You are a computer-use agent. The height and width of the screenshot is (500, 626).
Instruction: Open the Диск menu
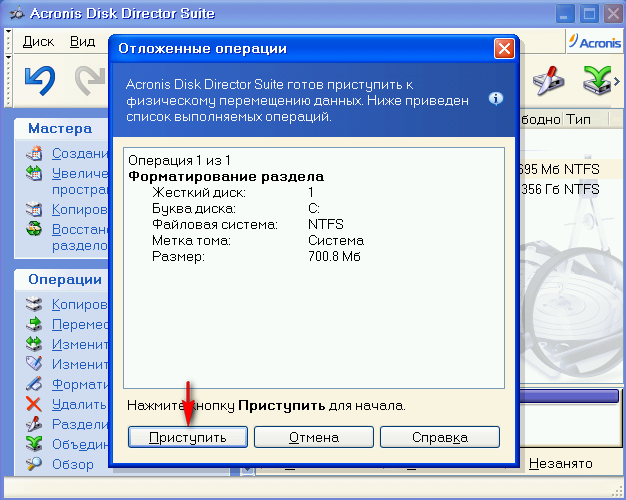(38, 42)
